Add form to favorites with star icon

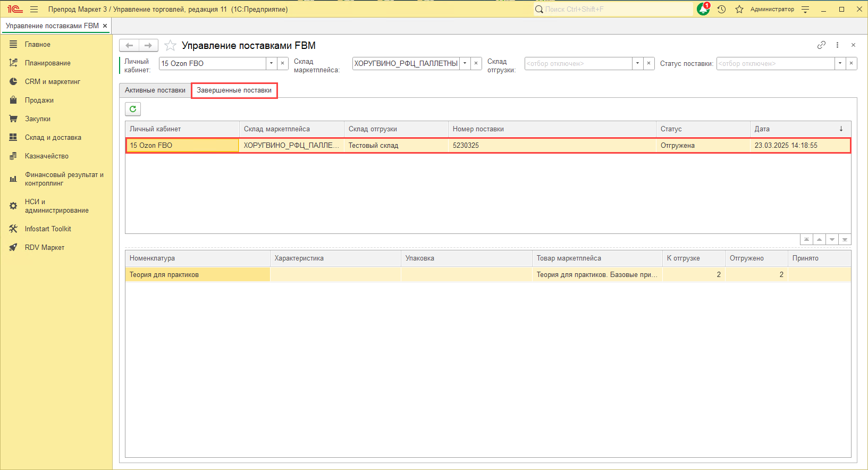point(170,46)
